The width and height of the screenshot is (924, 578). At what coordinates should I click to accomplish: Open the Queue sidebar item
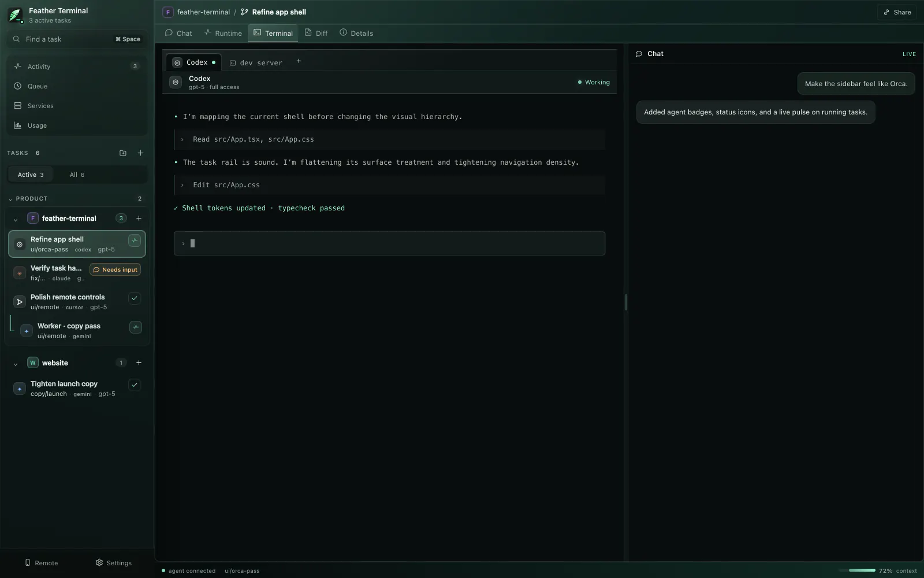pyautogui.click(x=77, y=86)
